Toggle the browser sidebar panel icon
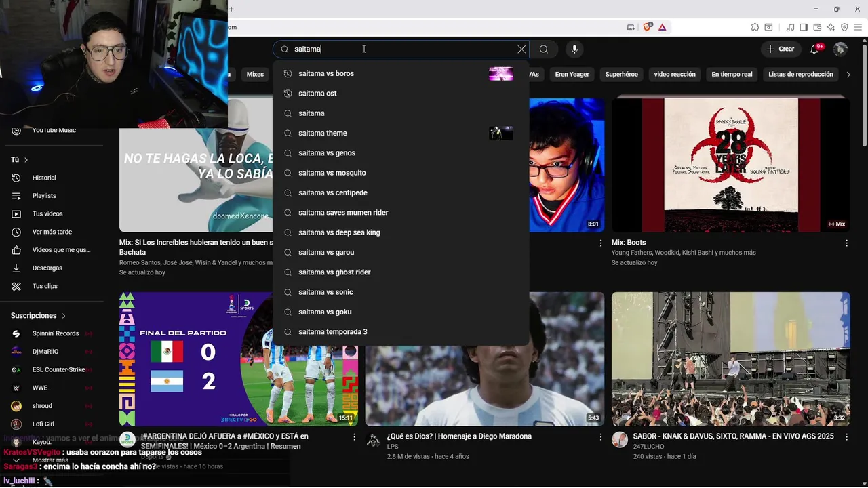Image resolution: width=868 pixels, height=488 pixels. 804,27
